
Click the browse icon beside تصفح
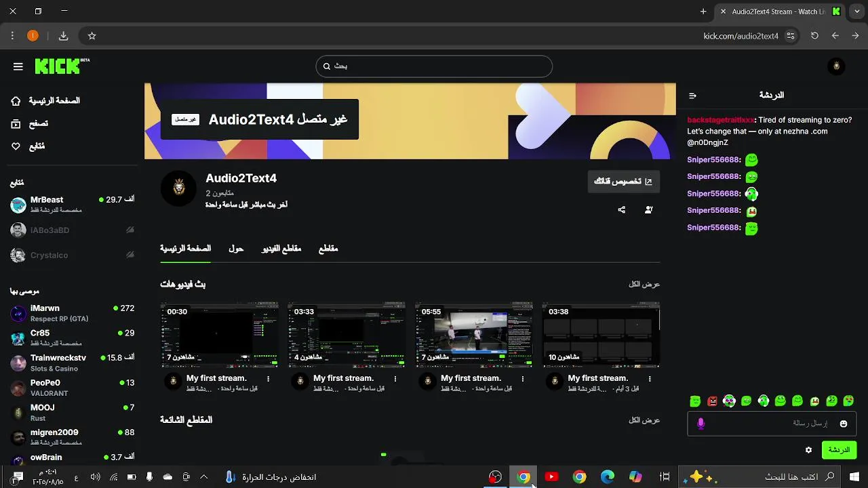(x=16, y=123)
